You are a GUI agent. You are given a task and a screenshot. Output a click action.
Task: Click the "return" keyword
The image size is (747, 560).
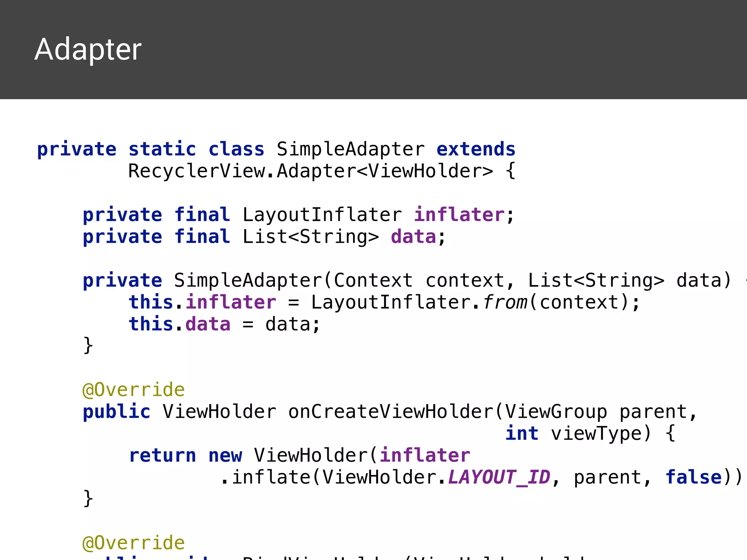tap(162, 456)
